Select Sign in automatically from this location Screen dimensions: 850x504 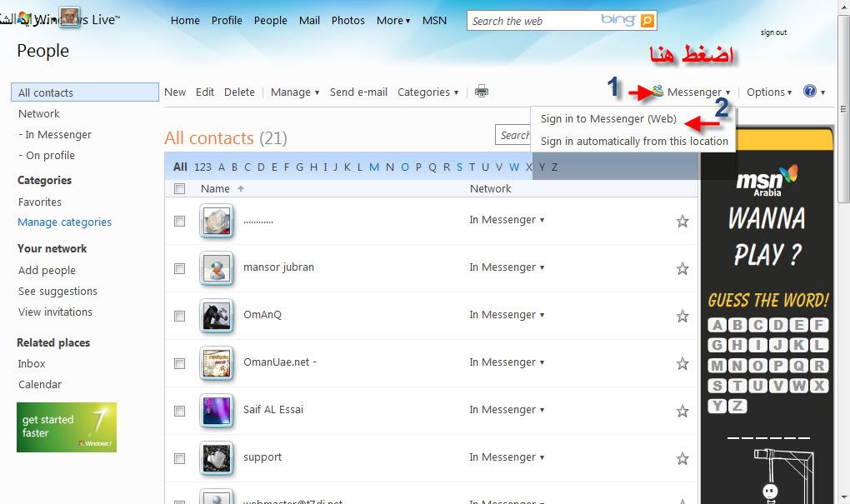click(634, 142)
